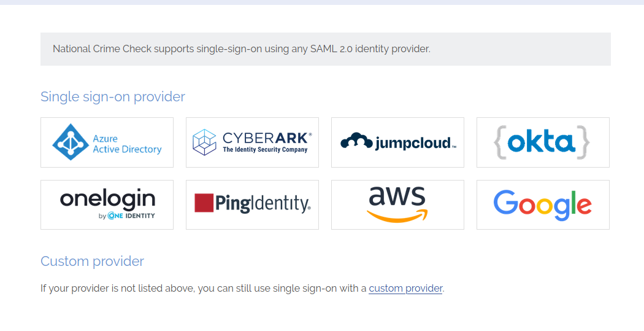Choose the CyberArk identity provider tile
644x331 pixels.
pos(252,142)
